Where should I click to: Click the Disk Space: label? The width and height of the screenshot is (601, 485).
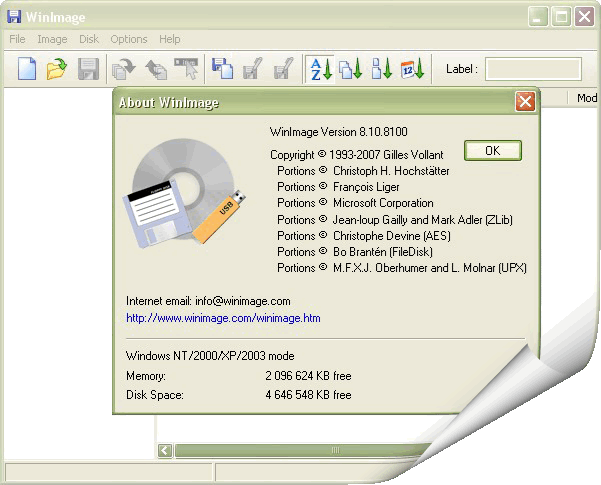(155, 395)
